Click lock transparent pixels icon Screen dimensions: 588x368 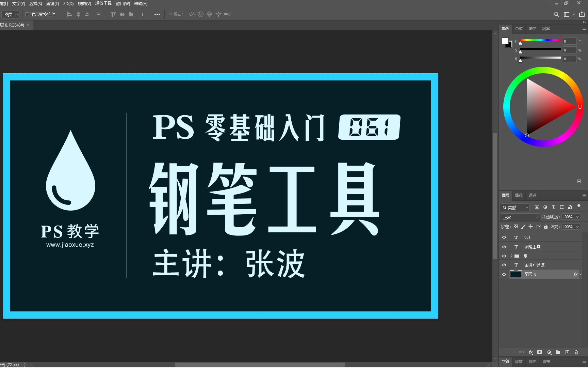[x=516, y=227]
